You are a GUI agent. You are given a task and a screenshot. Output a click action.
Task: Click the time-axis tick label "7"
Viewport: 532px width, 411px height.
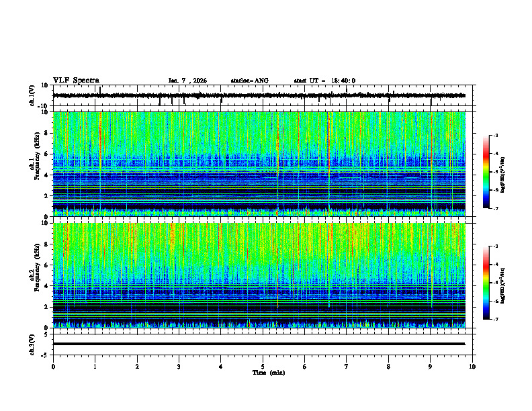point(347,367)
